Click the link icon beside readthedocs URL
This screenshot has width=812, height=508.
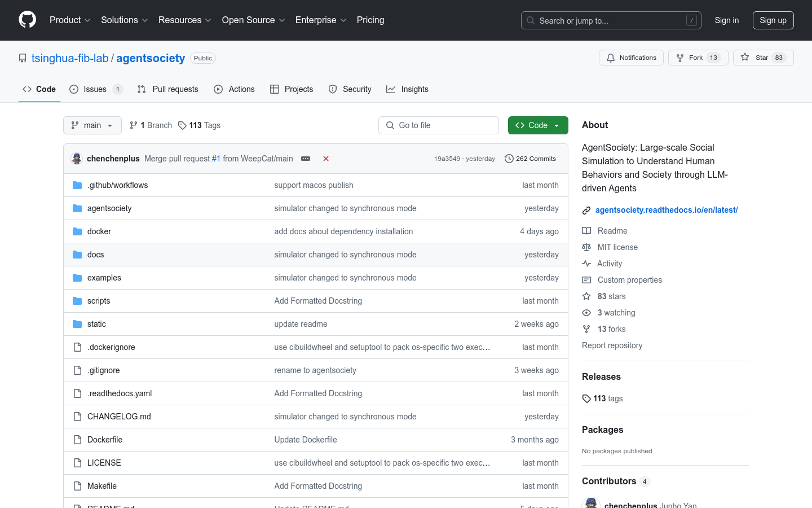pos(586,211)
